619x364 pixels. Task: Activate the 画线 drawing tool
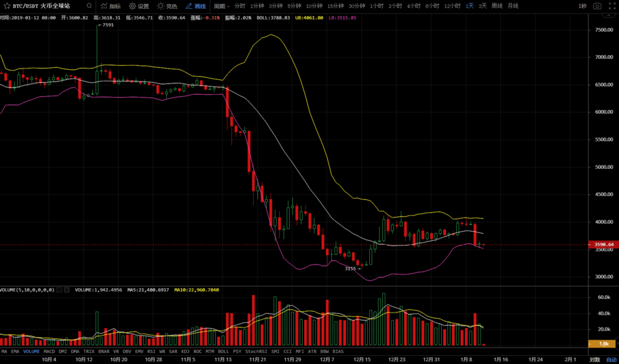(x=195, y=6)
